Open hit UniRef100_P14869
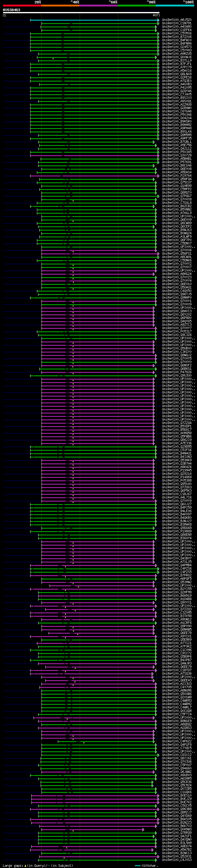The image size is (197, 868). (x=177, y=477)
